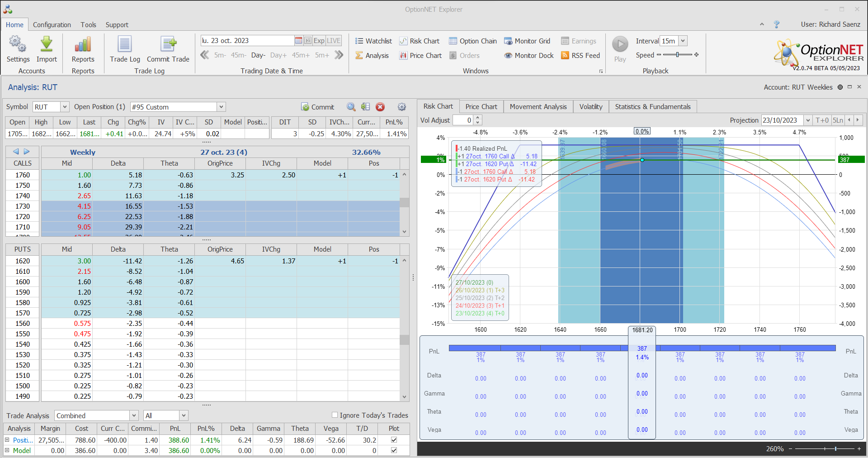
Task: Switch to the Movement Analysis tab
Action: [x=538, y=107]
